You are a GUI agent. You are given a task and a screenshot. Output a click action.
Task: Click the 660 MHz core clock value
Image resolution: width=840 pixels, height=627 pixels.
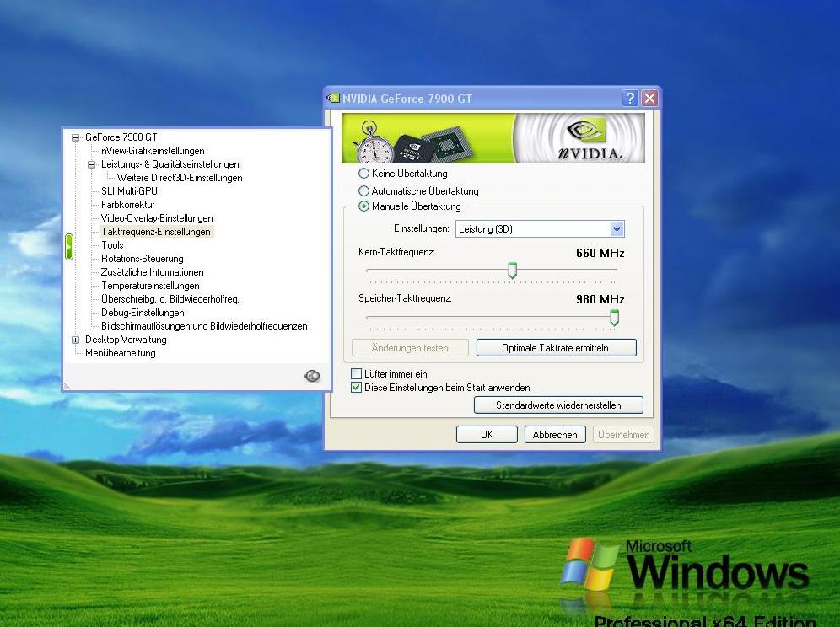[600, 253]
